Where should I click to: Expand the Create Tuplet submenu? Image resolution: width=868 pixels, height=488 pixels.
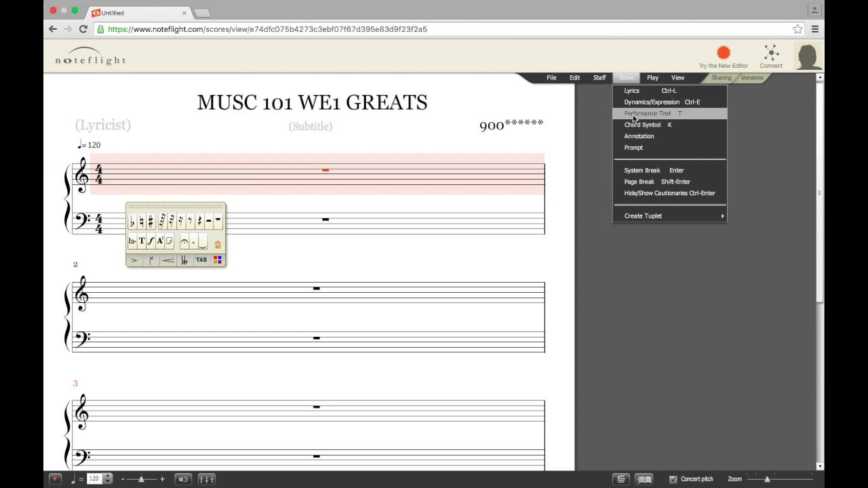669,216
